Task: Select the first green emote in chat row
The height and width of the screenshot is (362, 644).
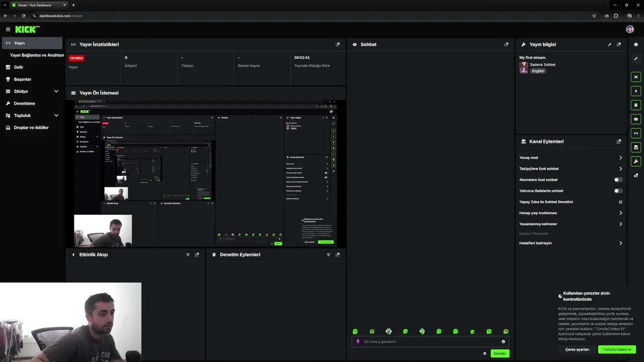Action: [355, 331]
